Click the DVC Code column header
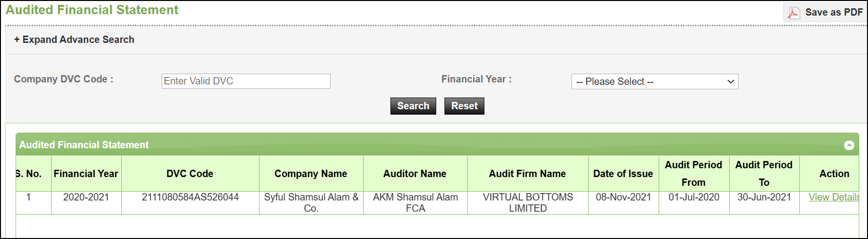The width and height of the screenshot is (868, 239). pos(190,174)
